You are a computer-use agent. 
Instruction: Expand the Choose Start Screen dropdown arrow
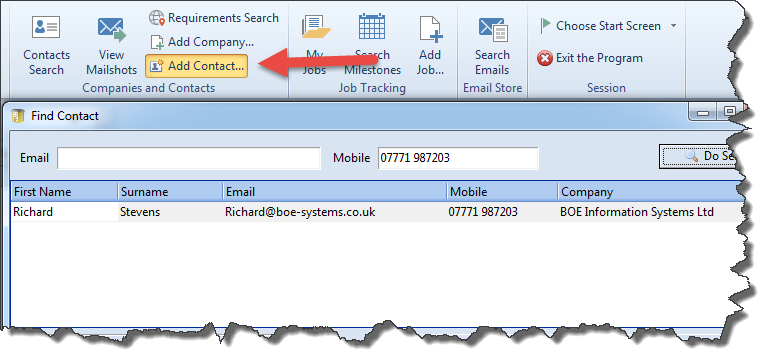(x=673, y=26)
